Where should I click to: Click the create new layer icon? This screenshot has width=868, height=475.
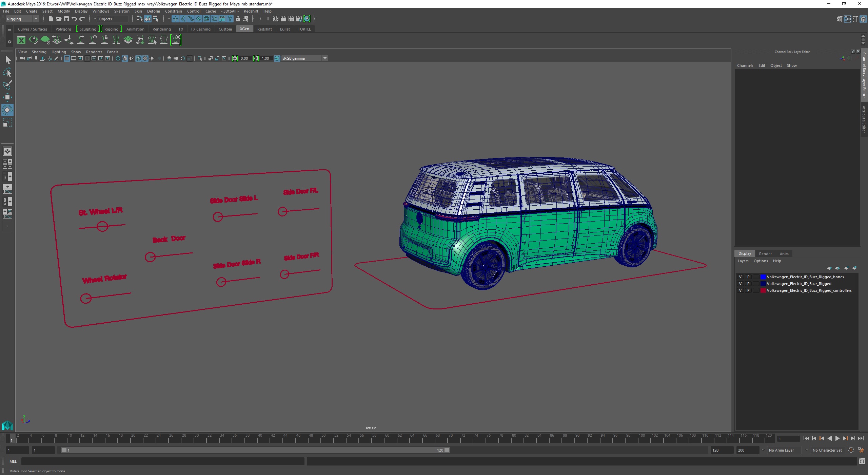847,268
